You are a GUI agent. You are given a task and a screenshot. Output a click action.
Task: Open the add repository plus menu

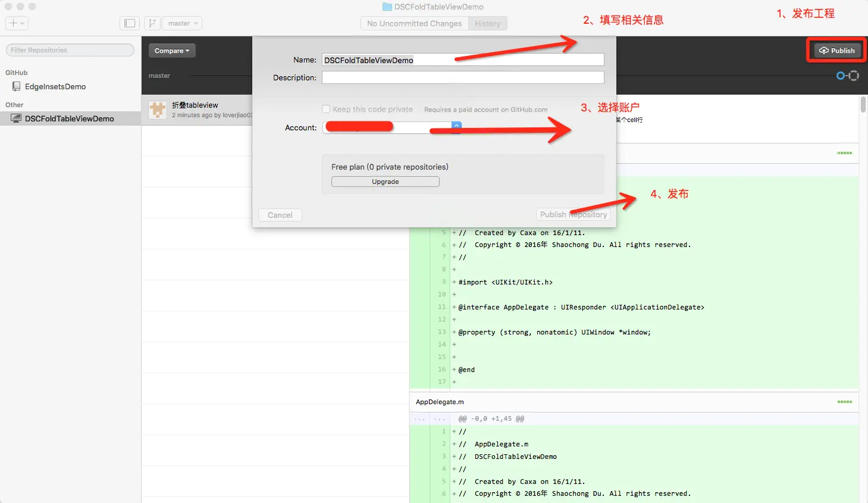pyautogui.click(x=17, y=23)
